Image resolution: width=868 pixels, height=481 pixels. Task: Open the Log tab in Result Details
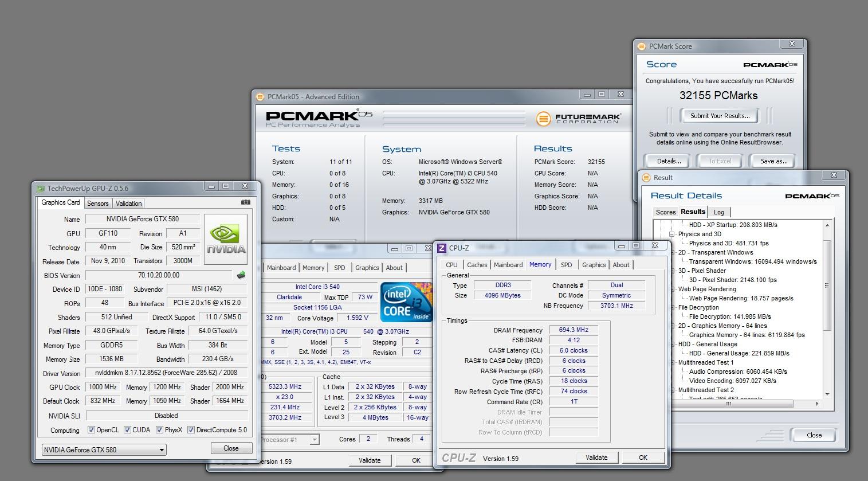click(x=718, y=212)
